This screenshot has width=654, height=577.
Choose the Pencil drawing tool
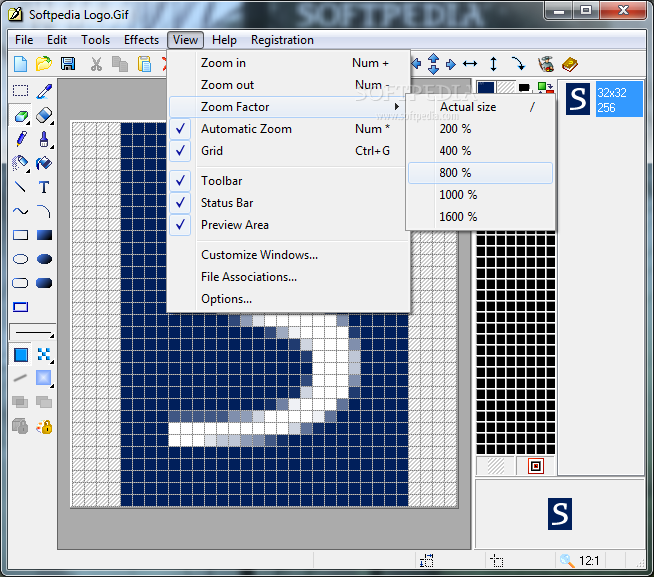pyautogui.click(x=20, y=139)
